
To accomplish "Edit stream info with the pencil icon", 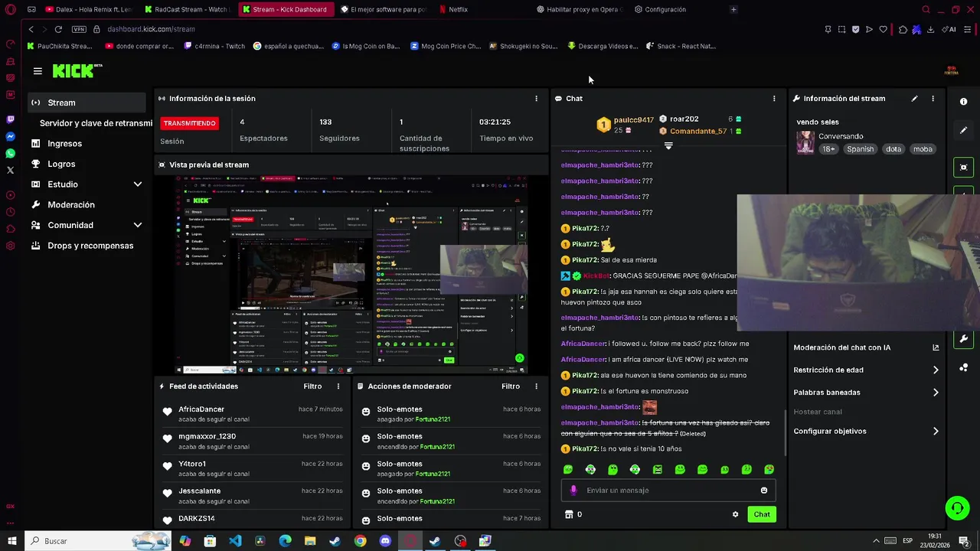I will (914, 99).
